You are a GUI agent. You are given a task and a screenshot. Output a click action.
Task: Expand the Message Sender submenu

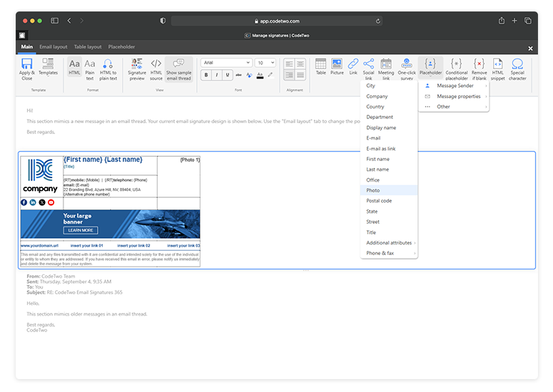tap(455, 86)
